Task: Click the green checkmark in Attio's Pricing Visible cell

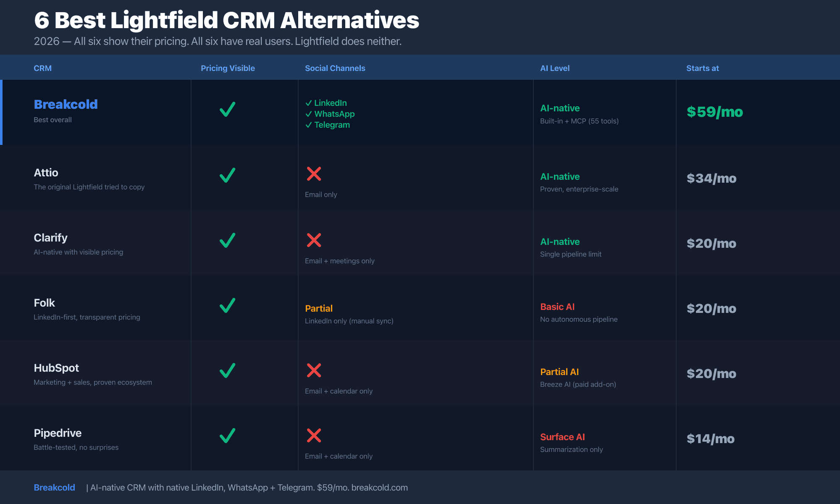Action: click(x=227, y=175)
